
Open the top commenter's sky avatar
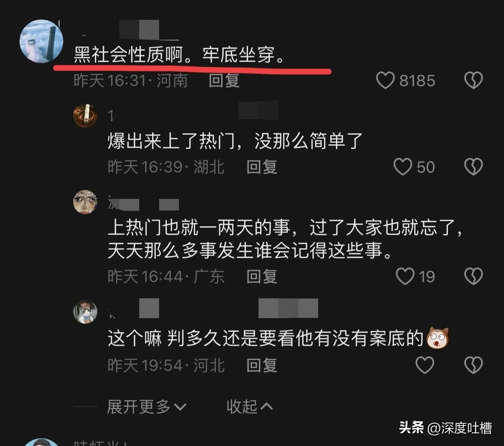pos(41,41)
